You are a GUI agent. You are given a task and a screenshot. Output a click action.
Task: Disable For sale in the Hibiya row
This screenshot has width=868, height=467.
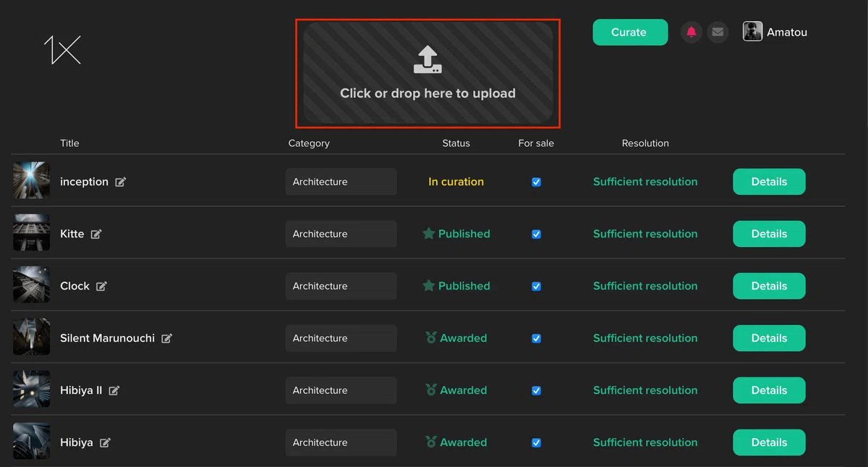pos(536,443)
